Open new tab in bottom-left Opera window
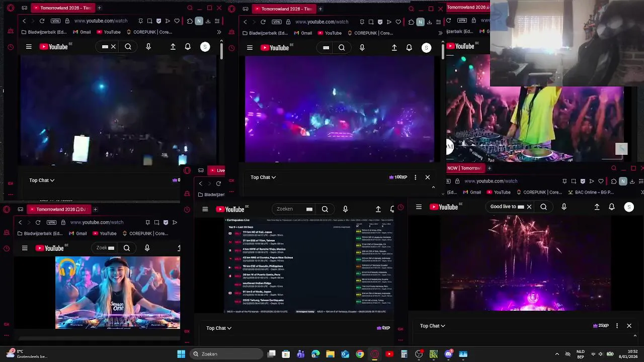 95,209
